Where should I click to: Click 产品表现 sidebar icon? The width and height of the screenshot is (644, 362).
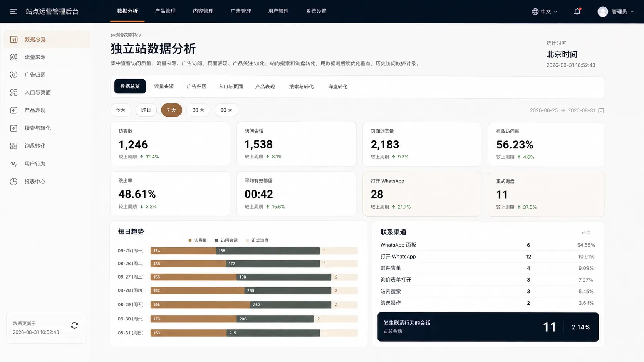[x=13, y=110]
